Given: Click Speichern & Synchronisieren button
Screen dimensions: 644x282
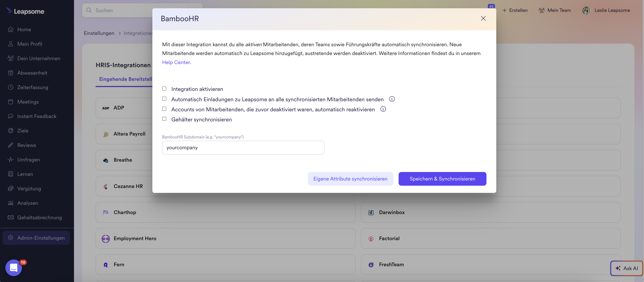Looking at the screenshot, I should (x=442, y=179).
